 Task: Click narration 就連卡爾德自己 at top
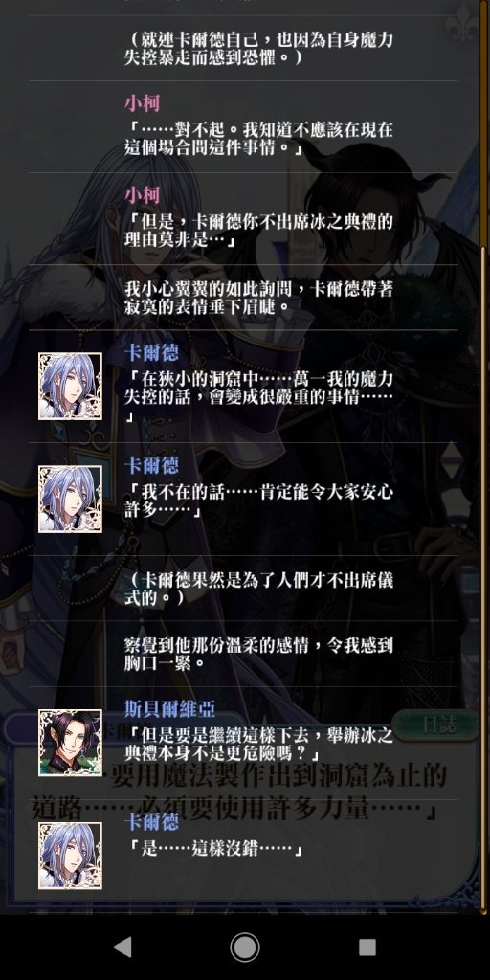pyautogui.click(x=259, y=48)
